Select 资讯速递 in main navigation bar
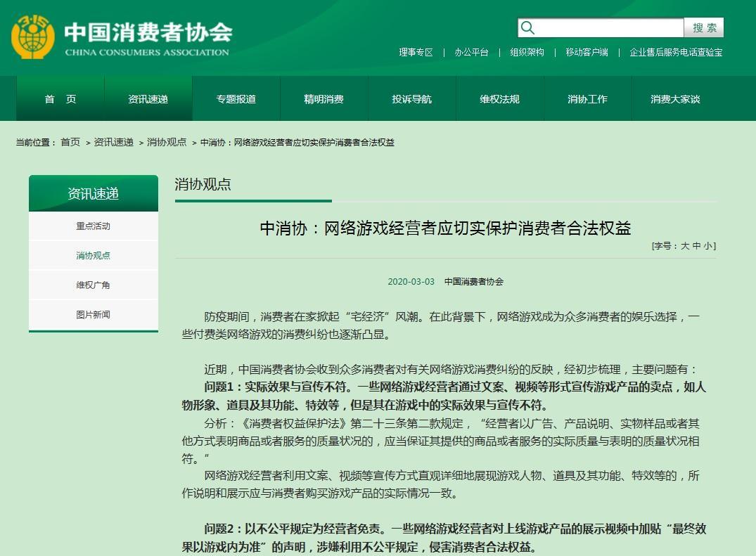756x556 pixels. (148, 99)
